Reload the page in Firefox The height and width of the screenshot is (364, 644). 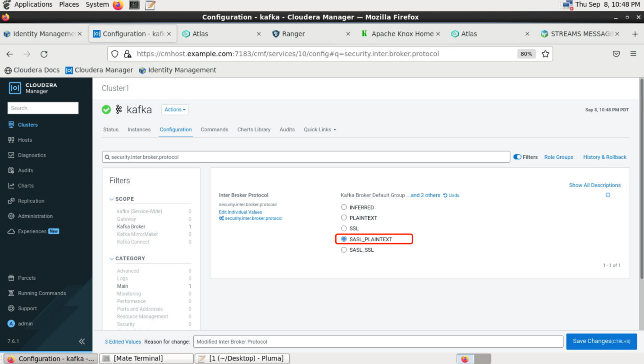click(44, 54)
